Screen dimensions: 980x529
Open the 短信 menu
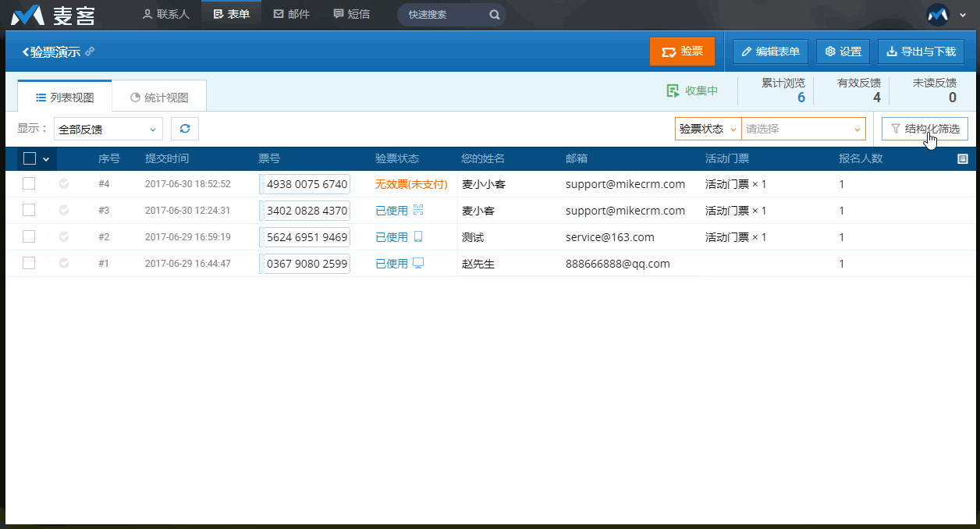click(351, 14)
